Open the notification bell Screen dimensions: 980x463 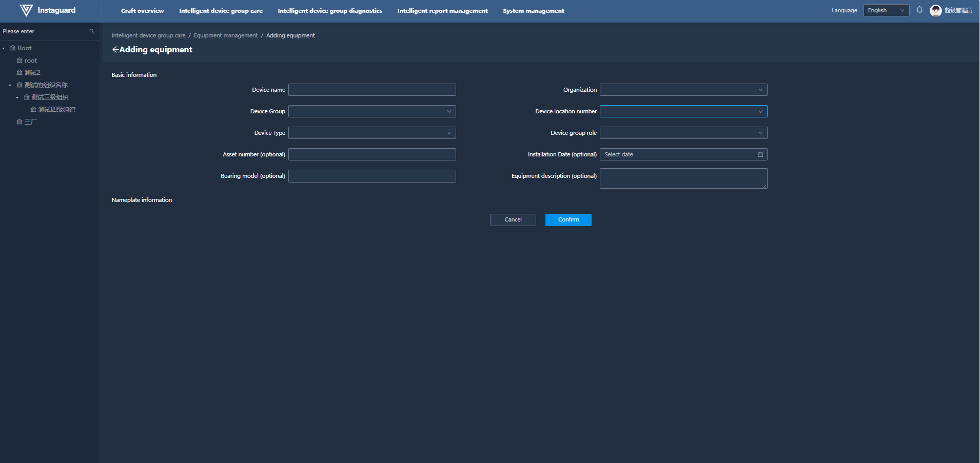[x=919, y=10]
